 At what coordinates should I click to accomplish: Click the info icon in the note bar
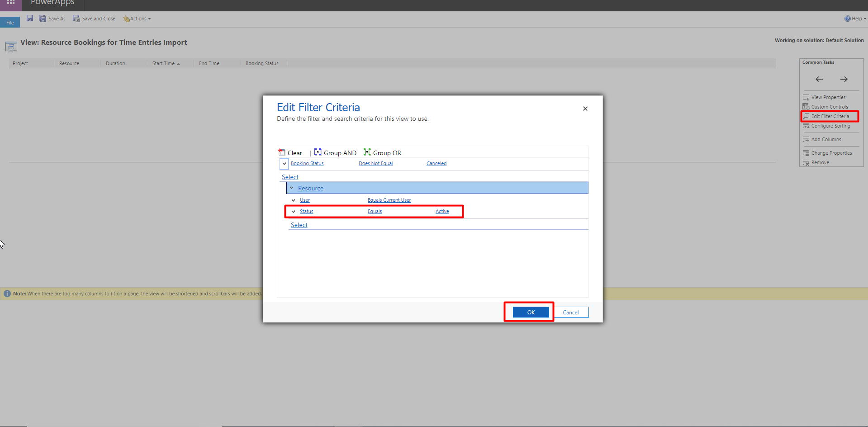[7, 294]
